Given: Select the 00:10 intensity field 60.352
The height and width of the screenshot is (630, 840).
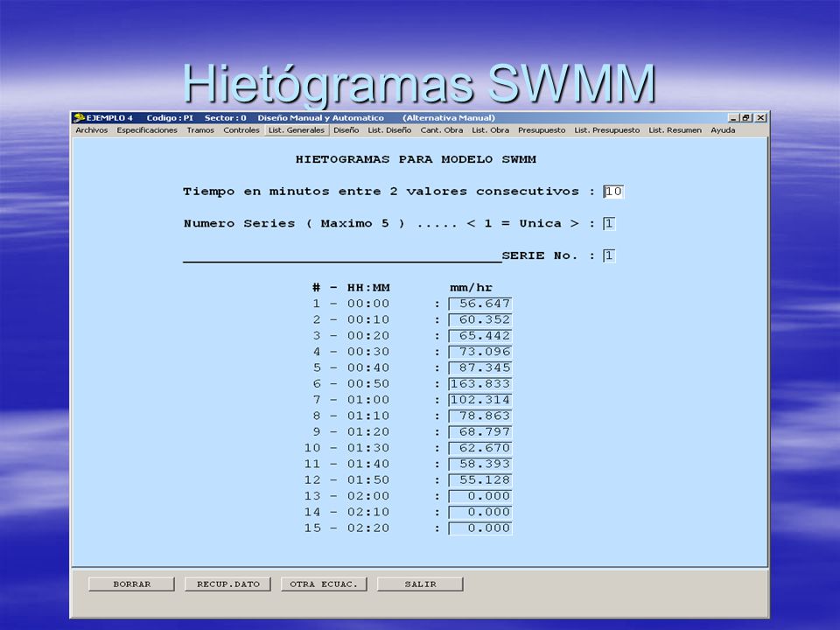Looking at the screenshot, I should click(480, 320).
